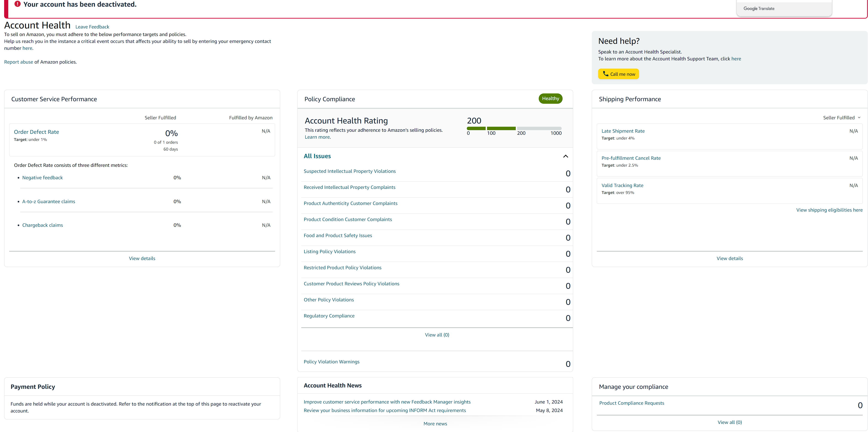The height and width of the screenshot is (432, 868).
Task: Click the red deactivation alert icon
Action: pyautogui.click(x=17, y=4)
